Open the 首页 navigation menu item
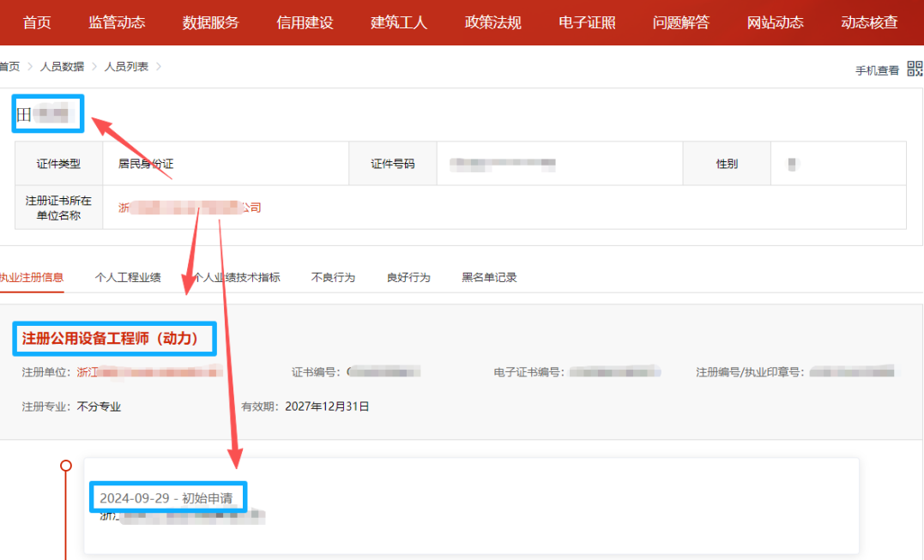Image resolution: width=924 pixels, height=560 pixels. pyautogui.click(x=37, y=22)
